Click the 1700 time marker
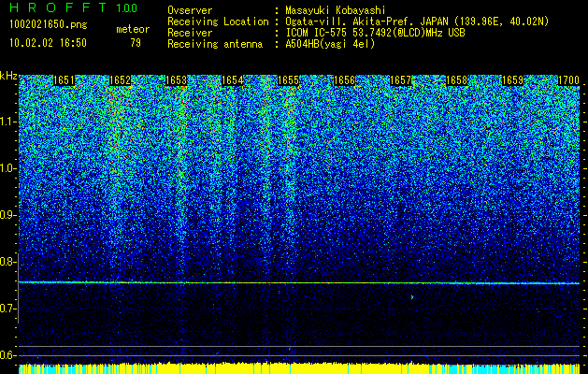This screenshot has height=374, width=588. (569, 80)
